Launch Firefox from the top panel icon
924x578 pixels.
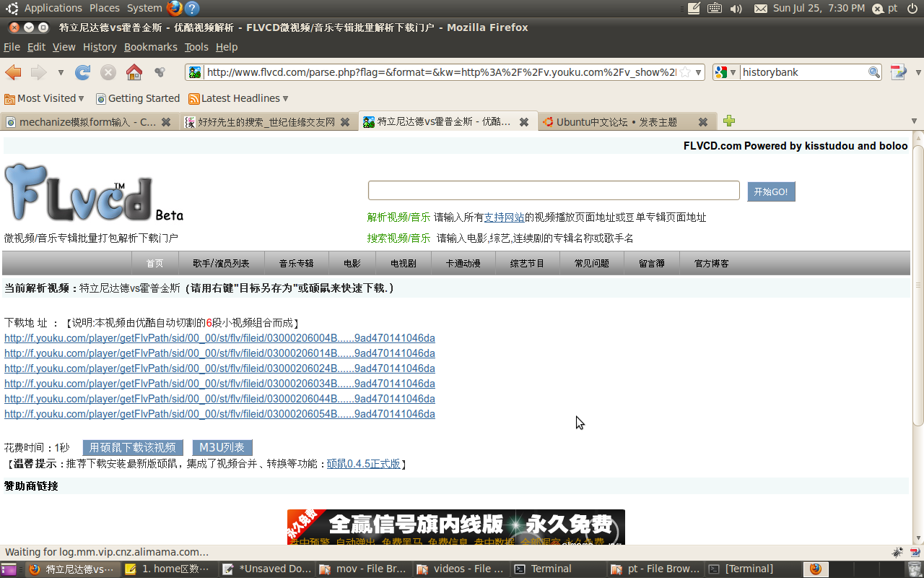[175, 8]
